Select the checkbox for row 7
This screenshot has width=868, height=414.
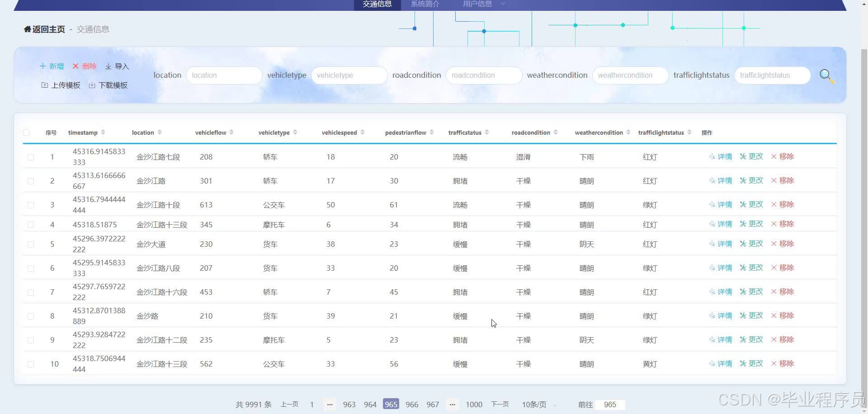pyautogui.click(x=31, y=292)
